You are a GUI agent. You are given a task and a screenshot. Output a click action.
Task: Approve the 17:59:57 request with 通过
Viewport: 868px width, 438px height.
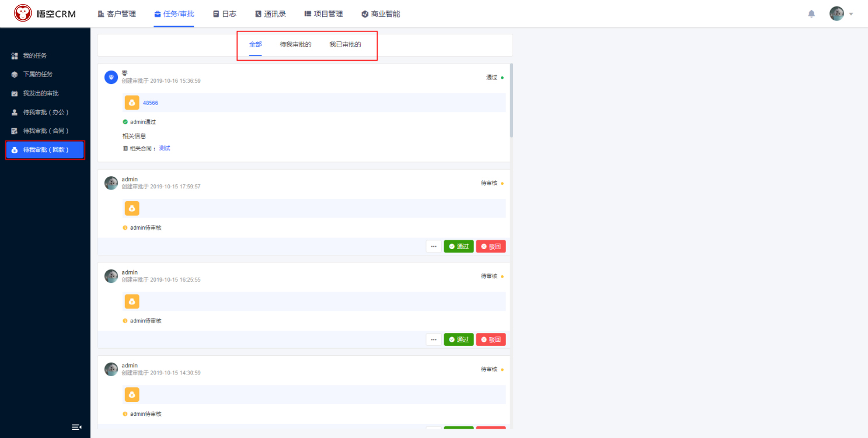[x=459, y=247]
